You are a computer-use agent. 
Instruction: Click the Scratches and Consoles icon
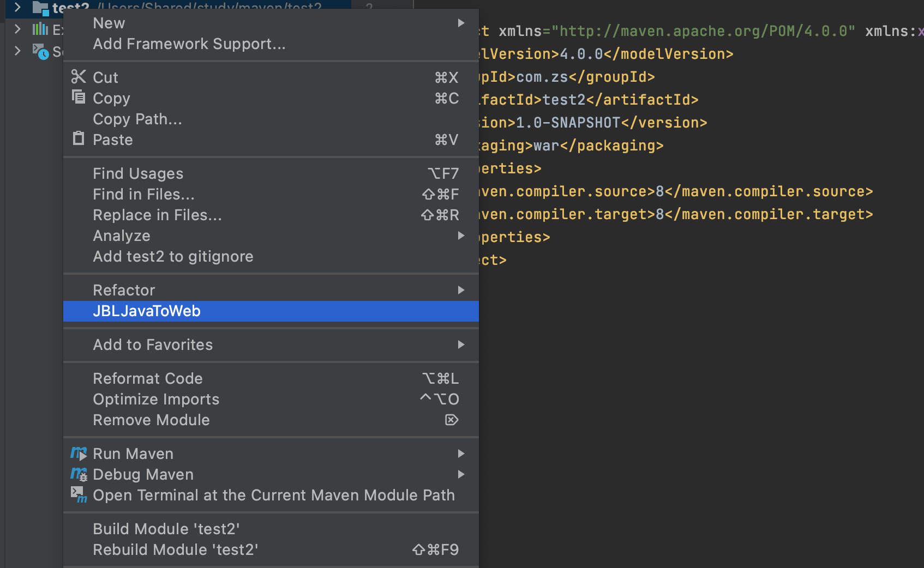(x=40, y=51)
